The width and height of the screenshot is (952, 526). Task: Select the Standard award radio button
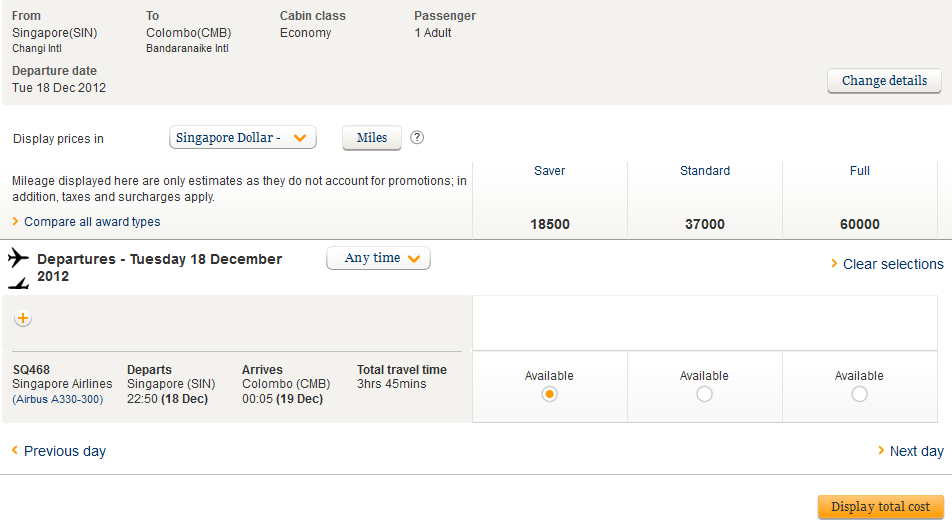pyautogui.click(x=704, y=394)
